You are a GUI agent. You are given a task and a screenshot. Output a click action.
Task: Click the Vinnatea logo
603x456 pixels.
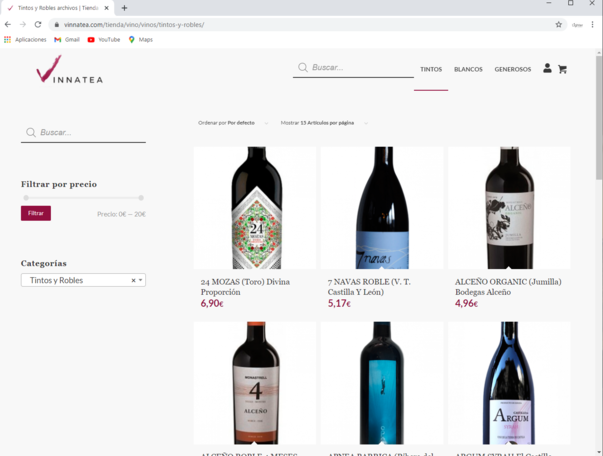[x=70, y=69]
